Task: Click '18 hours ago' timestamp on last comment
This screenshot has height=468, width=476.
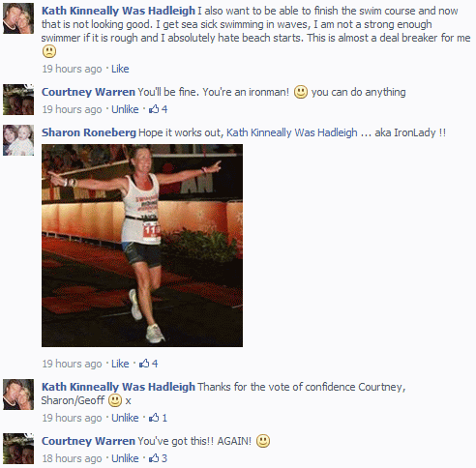Action: (72, 458)
